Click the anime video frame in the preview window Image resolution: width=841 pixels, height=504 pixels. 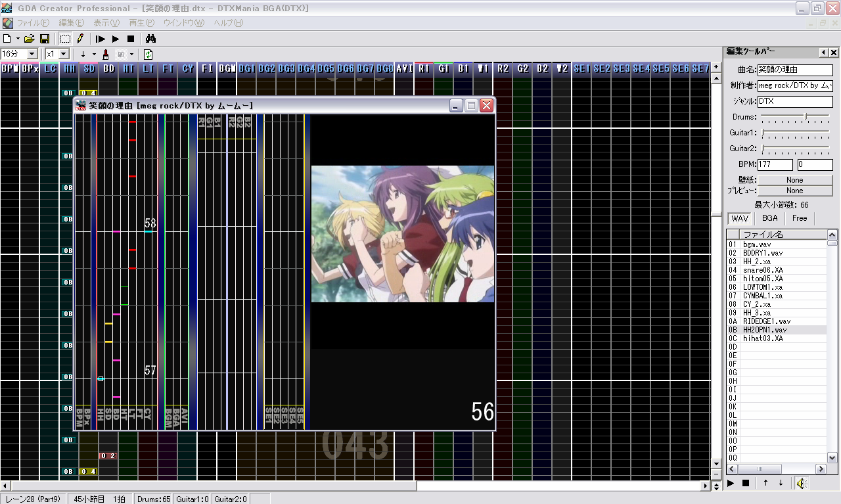tap(402, 234)
